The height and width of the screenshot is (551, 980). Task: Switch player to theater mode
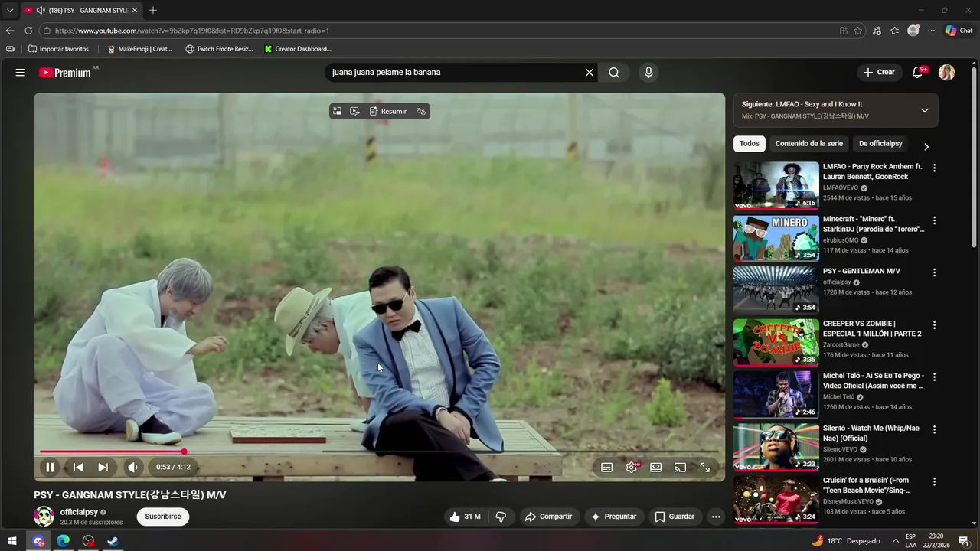(x=656, y=467)
